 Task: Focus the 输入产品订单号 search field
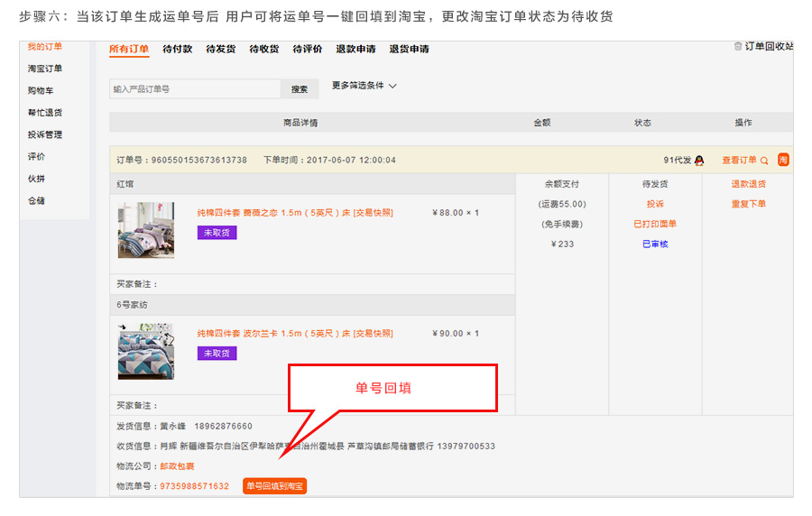coord(195,89)
